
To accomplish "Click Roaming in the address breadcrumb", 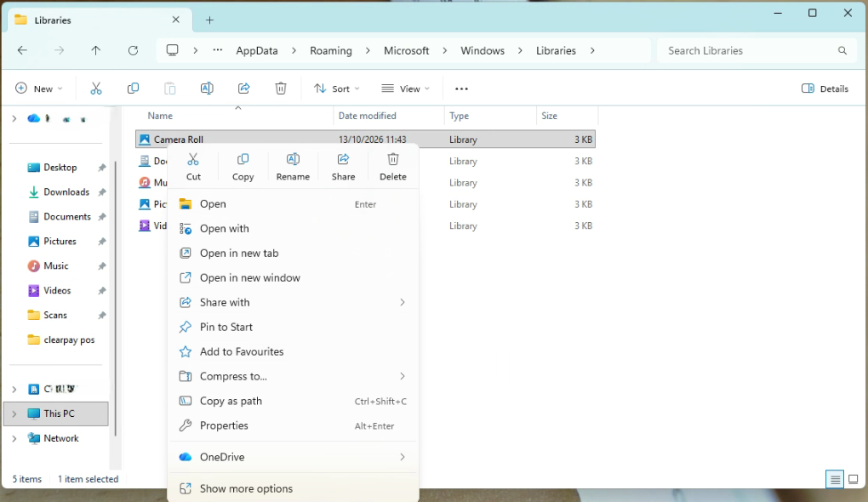I will pos(331,50).
